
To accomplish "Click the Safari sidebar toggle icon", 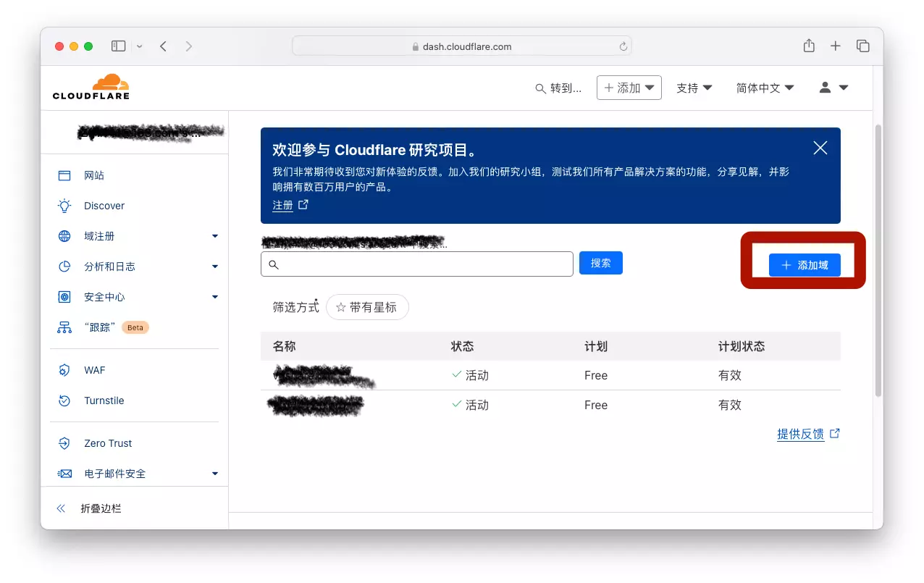I will coord(119,46).
